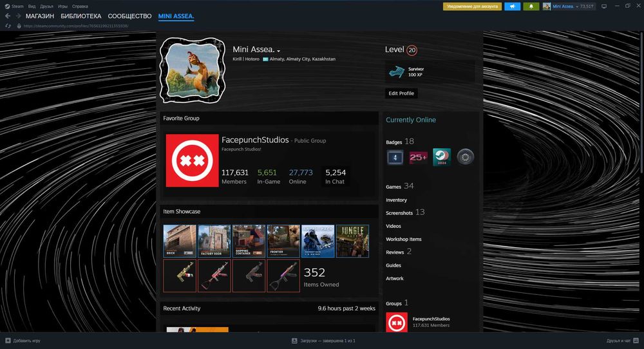
Task: Open the Frontier showcase item
Action: [x=283, y=241]
